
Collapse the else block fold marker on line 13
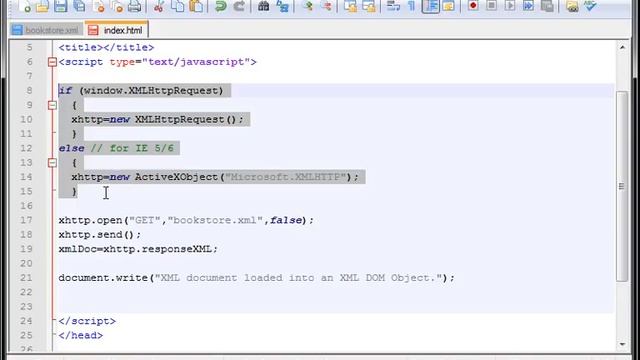(x=52, y=163)
